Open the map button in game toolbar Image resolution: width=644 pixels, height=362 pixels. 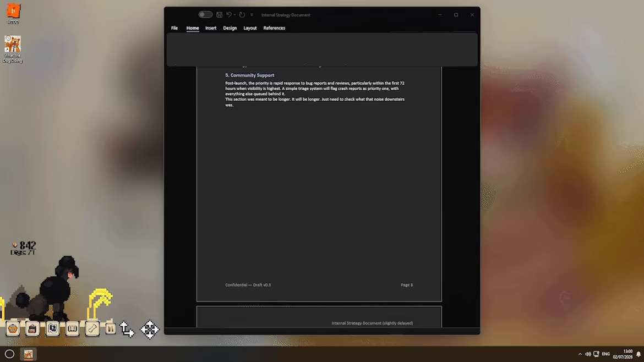coord(53,329)
